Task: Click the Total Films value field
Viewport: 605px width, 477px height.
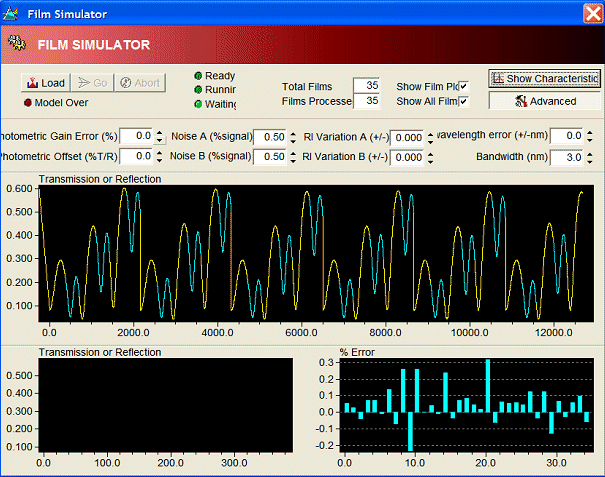Action: point(366,85)
